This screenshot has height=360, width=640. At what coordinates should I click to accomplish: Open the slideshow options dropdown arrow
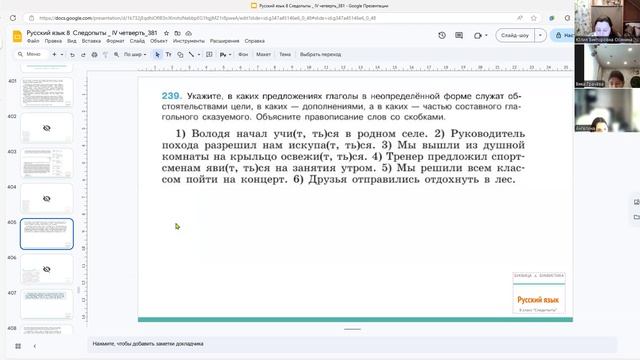[540, 36]
